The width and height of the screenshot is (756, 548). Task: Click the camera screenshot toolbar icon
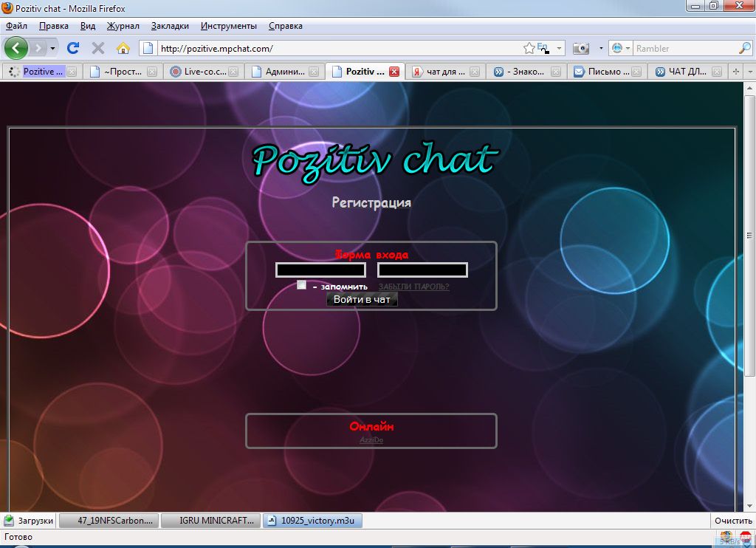pyautogui.click(x=581, y=48)
